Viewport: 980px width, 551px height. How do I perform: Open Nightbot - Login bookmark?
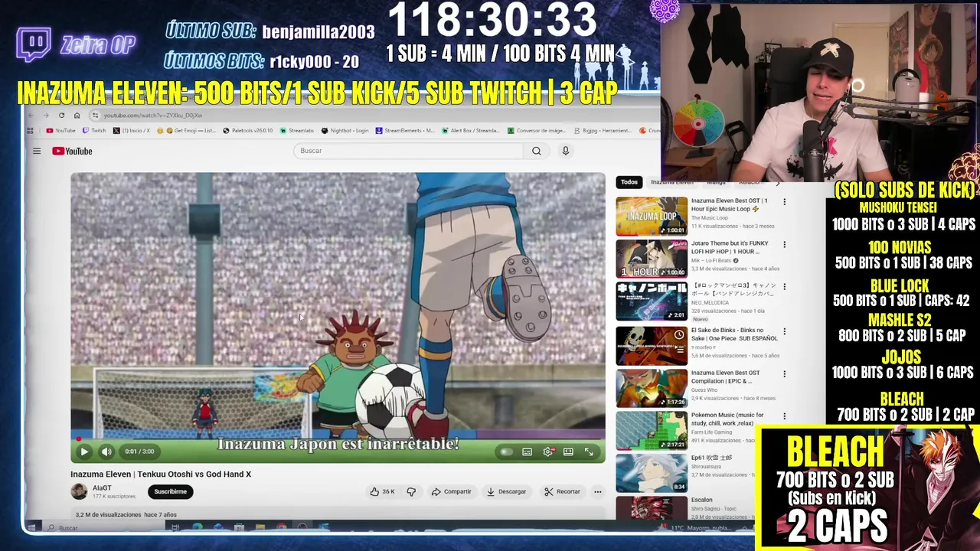click(x=345, y=131)
